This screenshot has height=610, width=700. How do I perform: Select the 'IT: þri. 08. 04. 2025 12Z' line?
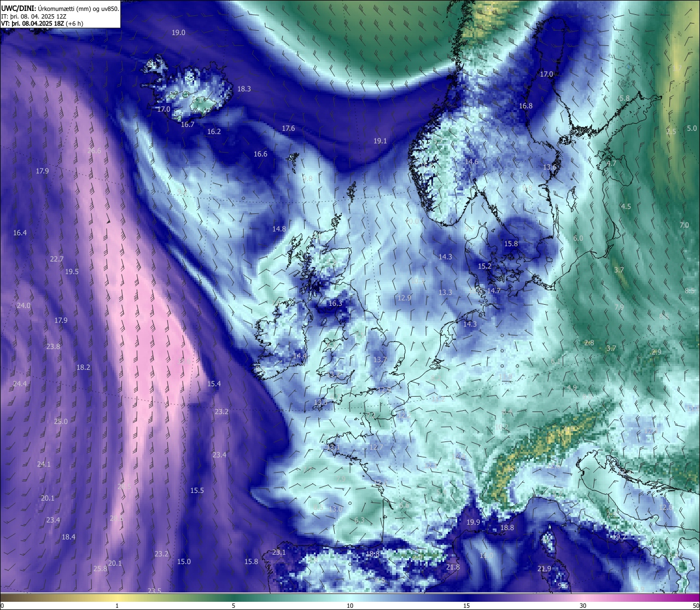pyautogui.click(x=34, y=16)
